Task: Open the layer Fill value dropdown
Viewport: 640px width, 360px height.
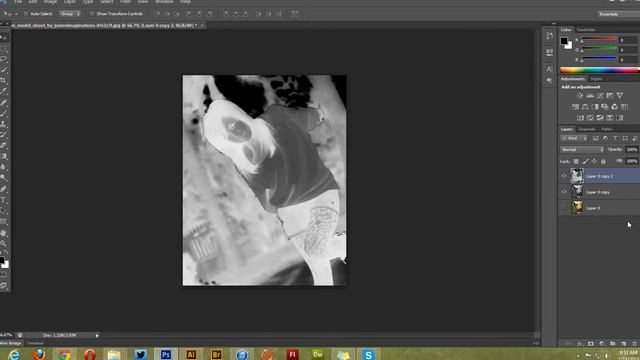Action: coord(632,161)
